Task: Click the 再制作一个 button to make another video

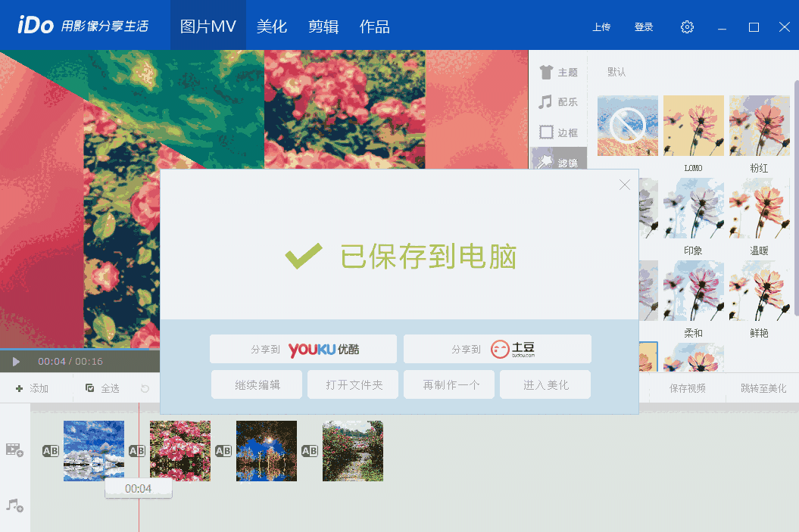Action: (448, 384)
